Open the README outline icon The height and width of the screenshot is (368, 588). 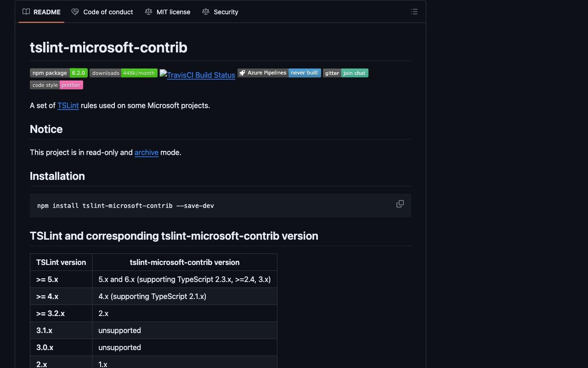414,12
